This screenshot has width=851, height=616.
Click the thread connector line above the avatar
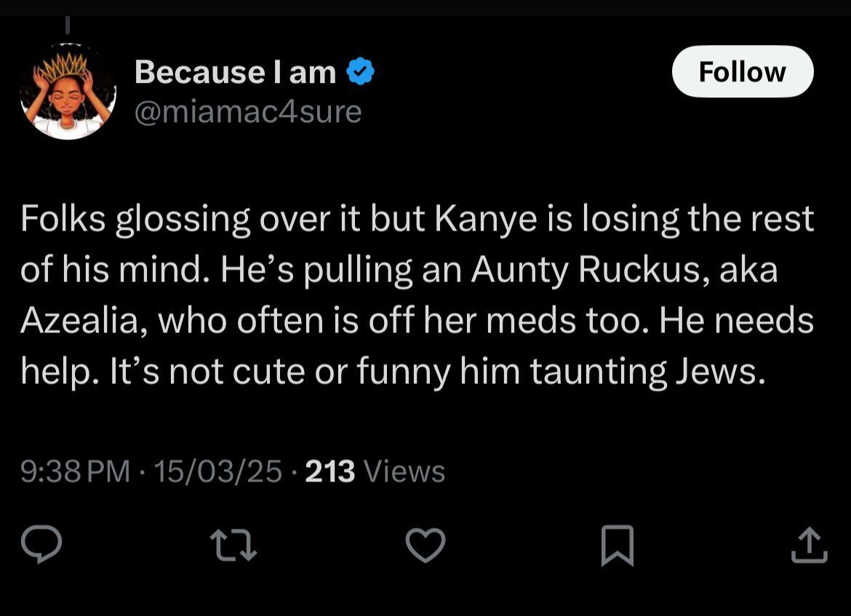(67, 25)
